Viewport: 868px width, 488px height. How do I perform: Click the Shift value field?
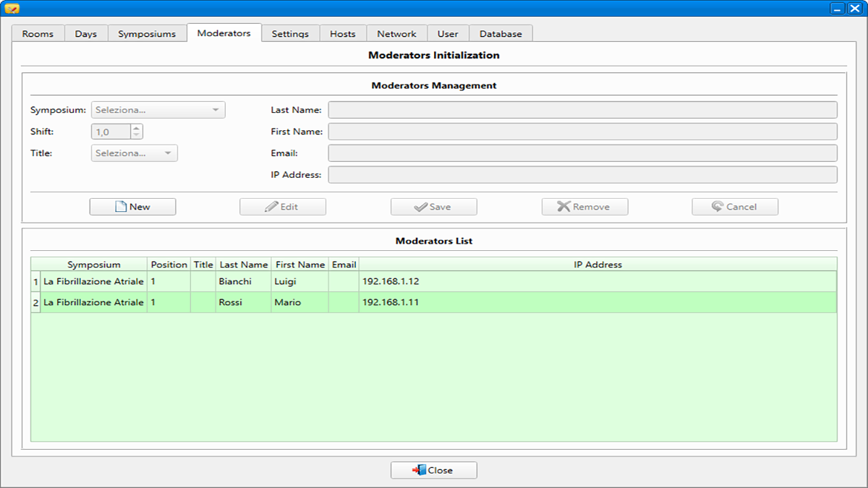click(x=111, y=132)
